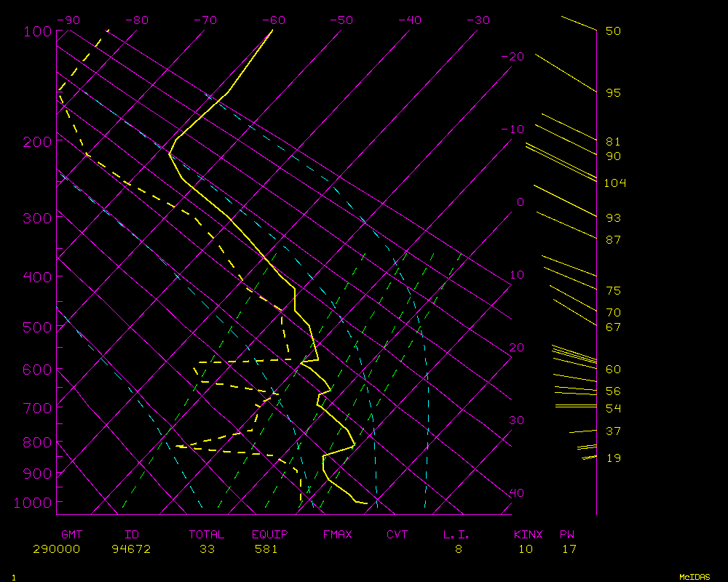This screenshot has width=728, height=582.
Task: Click the -90 temperature axis label
Action: click(x=68, y=20)
